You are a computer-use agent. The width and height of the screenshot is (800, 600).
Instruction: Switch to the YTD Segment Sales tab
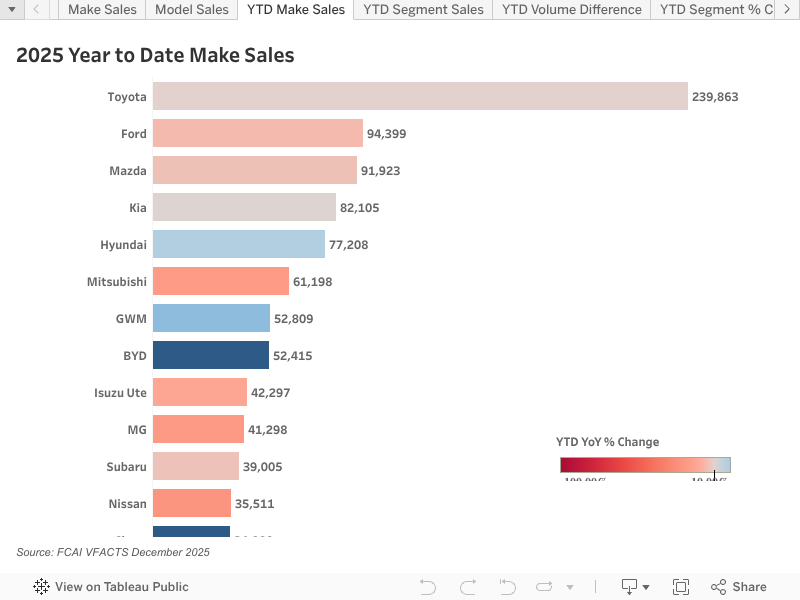click(x=422, y=10)
